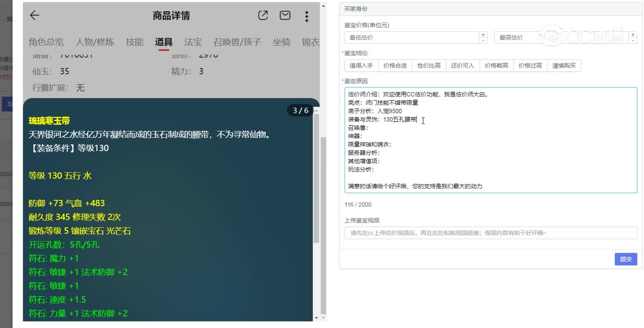Open the three-dot more menu

coord(306,16)
